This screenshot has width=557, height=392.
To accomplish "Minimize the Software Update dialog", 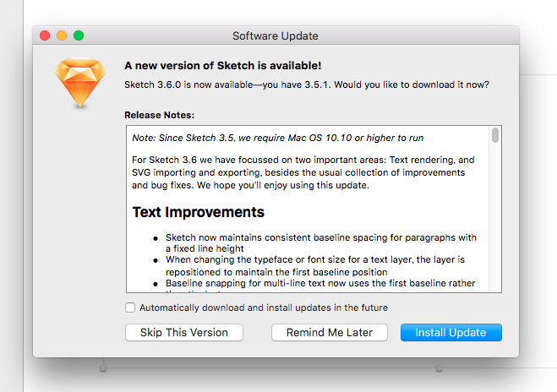I will click(62, 35).
